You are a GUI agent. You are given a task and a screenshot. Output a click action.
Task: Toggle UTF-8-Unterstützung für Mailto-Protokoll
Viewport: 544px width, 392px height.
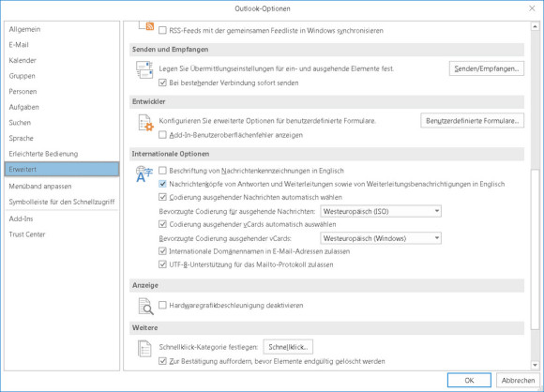[x=162, y=264]
